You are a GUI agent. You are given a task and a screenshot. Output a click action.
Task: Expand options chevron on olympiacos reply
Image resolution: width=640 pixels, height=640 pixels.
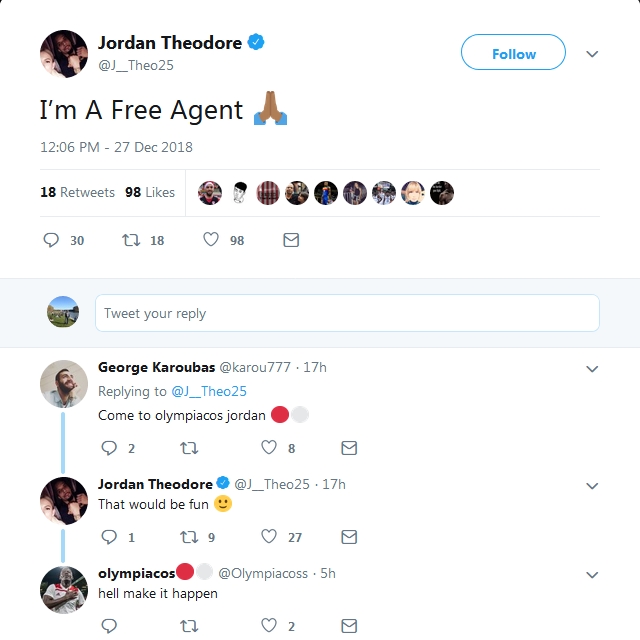[592, 575]
